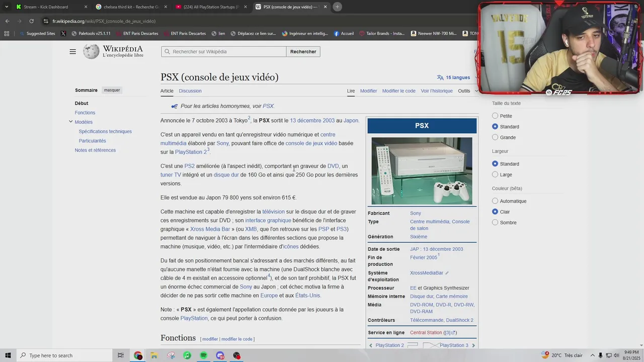
Task: Click the language translate icon beside 15 langues
Action: pos(440,77)
